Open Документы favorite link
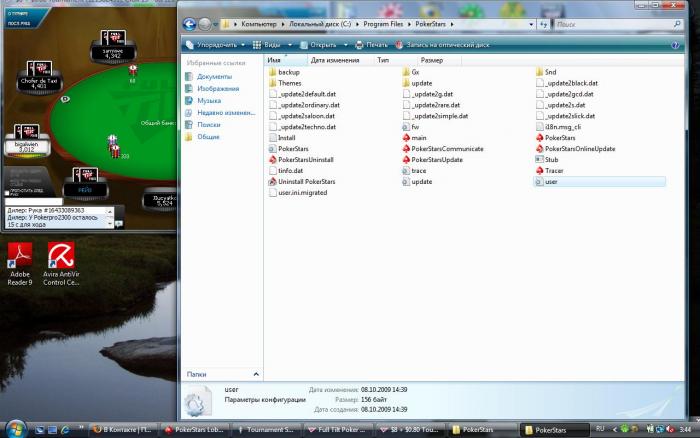Image resolution: width=700 pixels, height=438 pixels. pyautogui.click(x=209, y=77)
